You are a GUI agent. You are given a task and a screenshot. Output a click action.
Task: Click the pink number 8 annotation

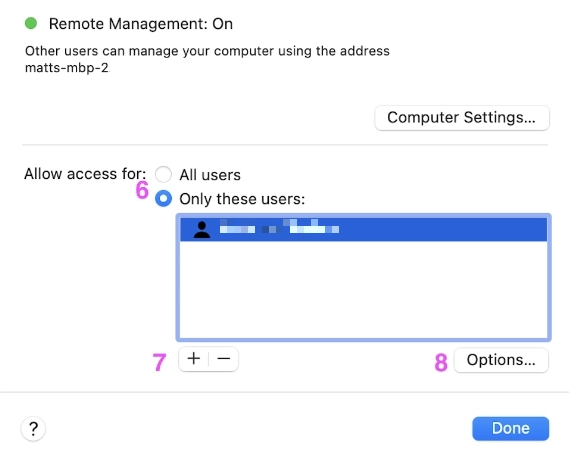[441, 362]
